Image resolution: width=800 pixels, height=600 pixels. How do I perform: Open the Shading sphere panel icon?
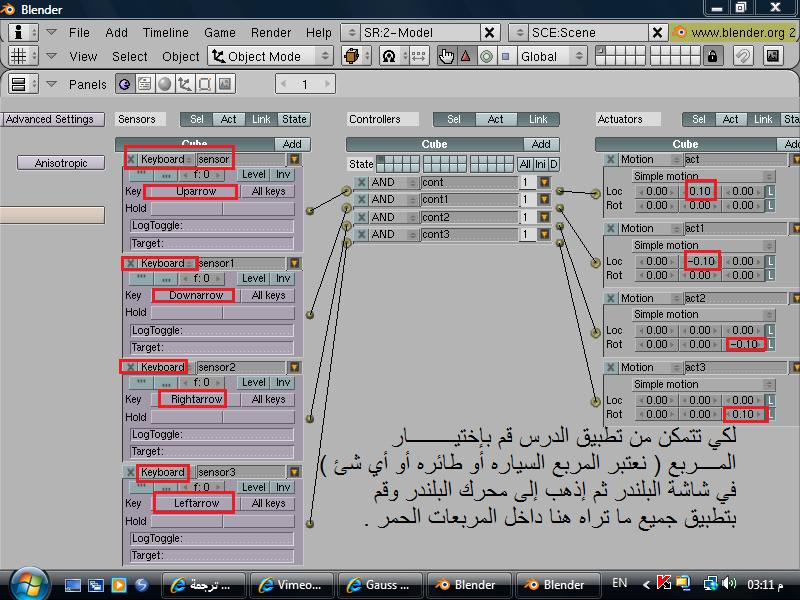pos(164,84)
